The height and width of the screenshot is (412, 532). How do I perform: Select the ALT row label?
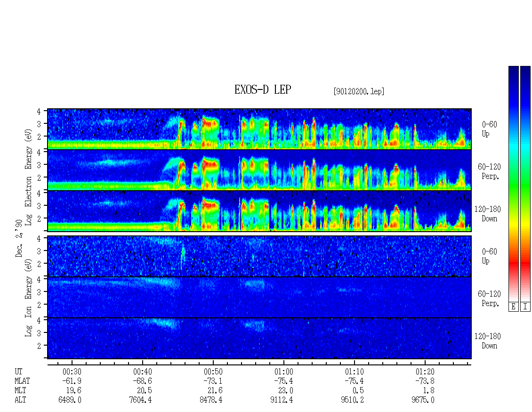pos(20,400)
